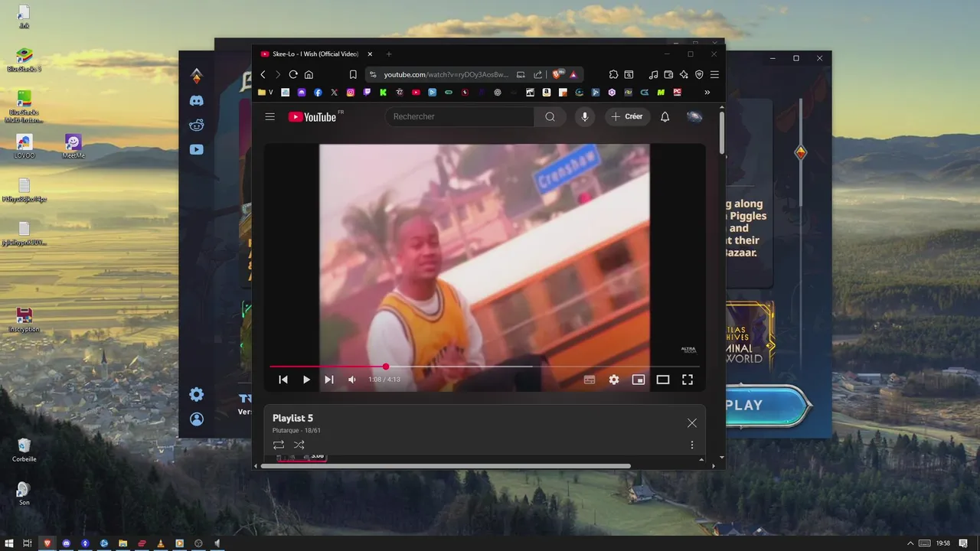Open Brave Wallet icon
This screenshot has width=980, height=551.
(668, 74)
